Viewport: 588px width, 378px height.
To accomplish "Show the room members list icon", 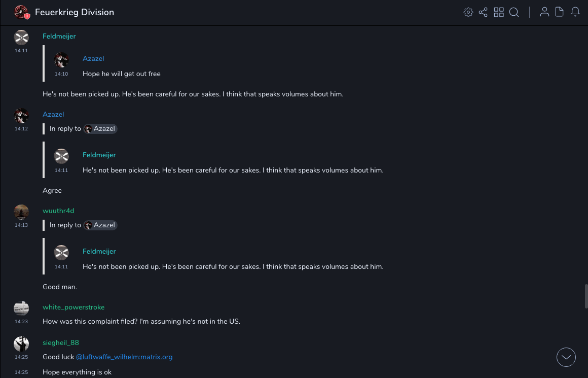I will click(x=544, y=12).
